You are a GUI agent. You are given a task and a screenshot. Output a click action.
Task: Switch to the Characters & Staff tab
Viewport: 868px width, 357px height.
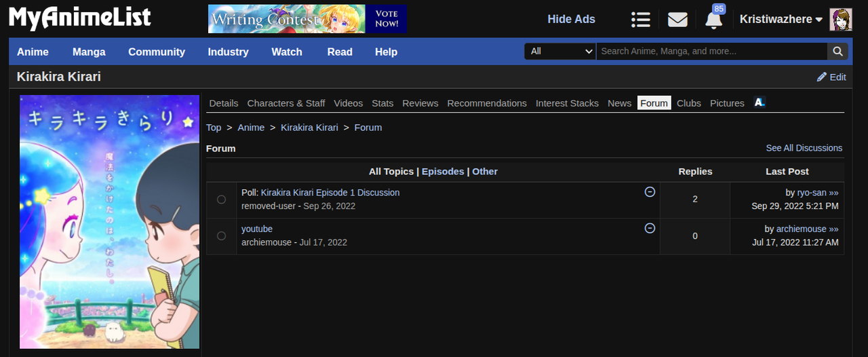(286, 103)
